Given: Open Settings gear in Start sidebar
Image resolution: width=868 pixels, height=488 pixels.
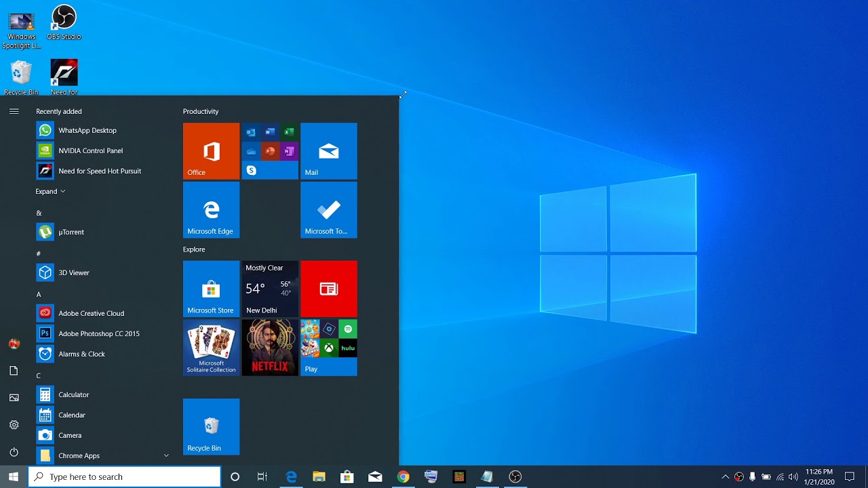Looking at the screenshot, I should (14, 425).
